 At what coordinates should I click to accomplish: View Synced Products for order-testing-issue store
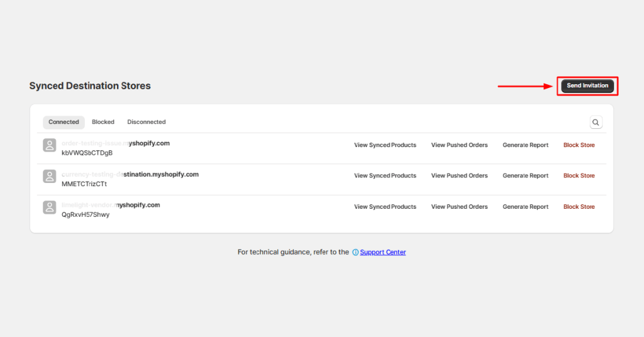tap(385, 145)
